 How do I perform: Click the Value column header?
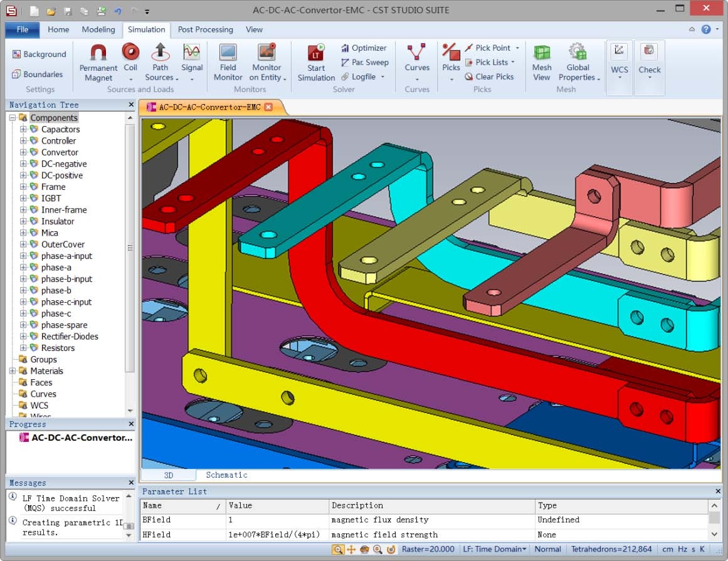pos(277,505)
